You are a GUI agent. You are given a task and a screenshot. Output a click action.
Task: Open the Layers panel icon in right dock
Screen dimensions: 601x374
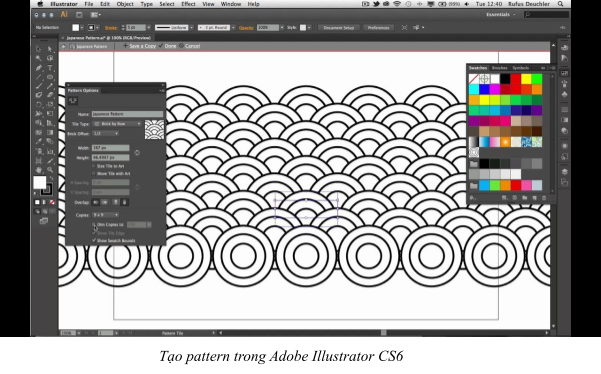click(x=564, y=172)
